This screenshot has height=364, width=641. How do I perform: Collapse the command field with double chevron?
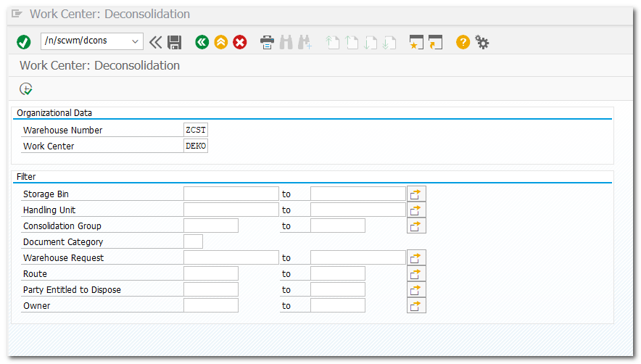155,42
